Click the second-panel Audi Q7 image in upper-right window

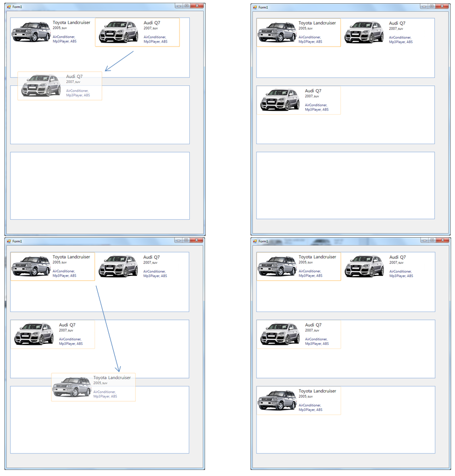pos(280,99)
